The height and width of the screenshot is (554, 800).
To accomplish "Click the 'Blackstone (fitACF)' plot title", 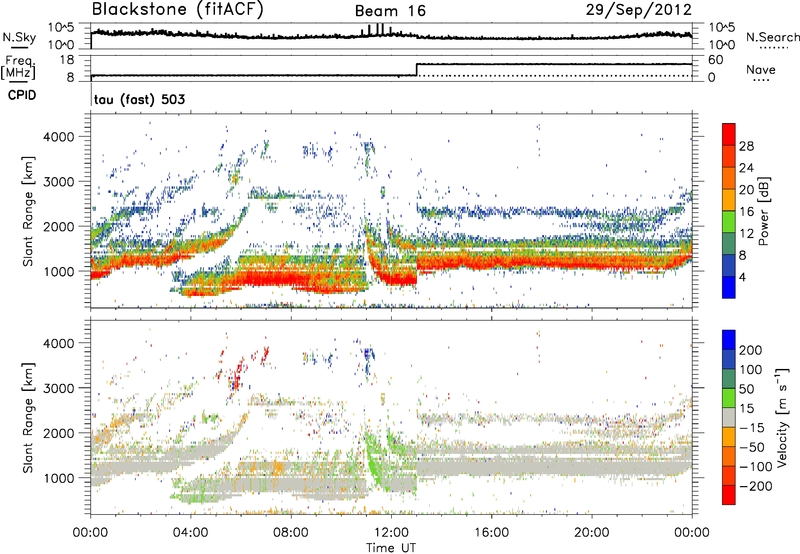I will (178, 10).
